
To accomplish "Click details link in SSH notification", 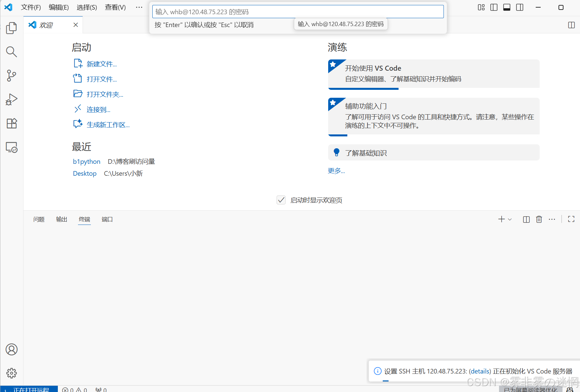I will tap(480, 371).
